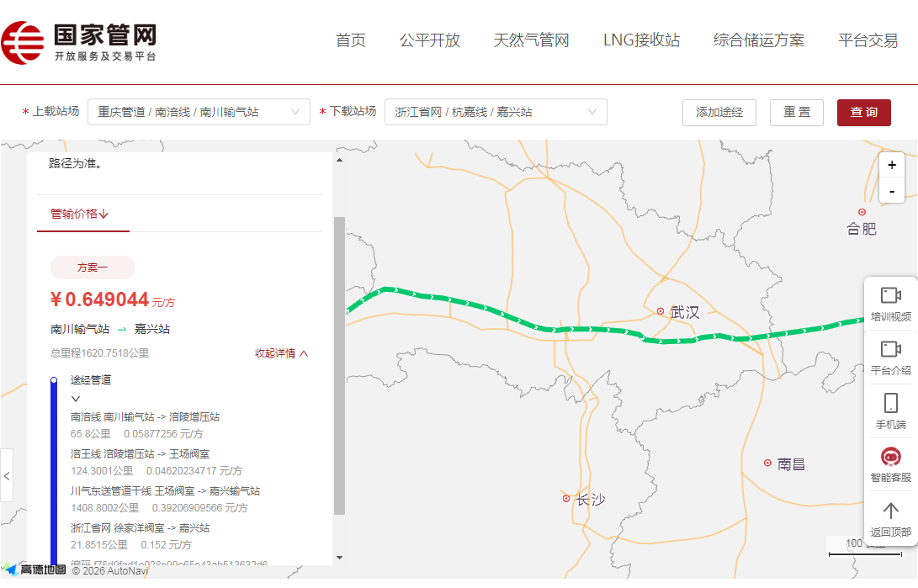Zoom in the map with plus button

[891, 165]
